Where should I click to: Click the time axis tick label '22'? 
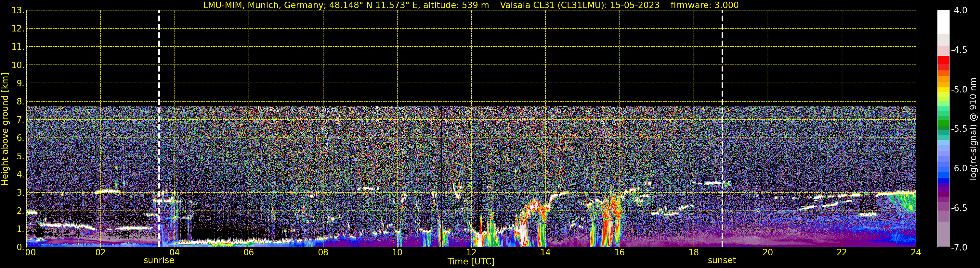(x=842, y=253)
